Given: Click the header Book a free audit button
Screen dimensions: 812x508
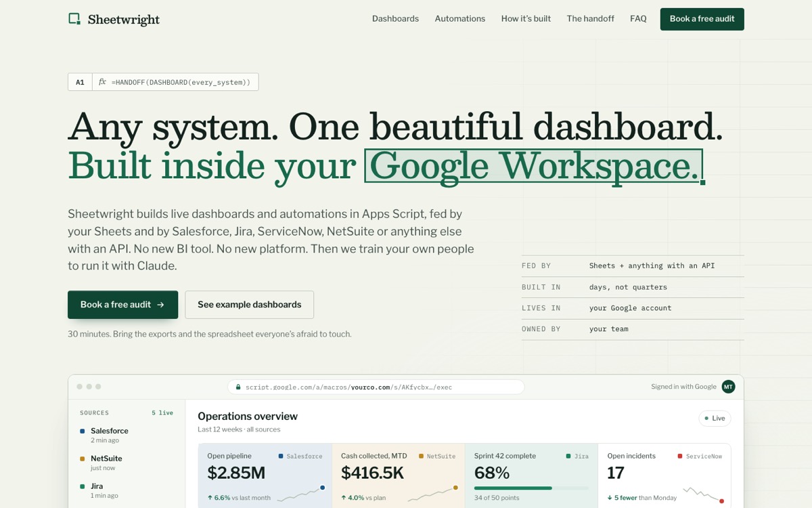Looking at the screenshot, I should (702, 19).
